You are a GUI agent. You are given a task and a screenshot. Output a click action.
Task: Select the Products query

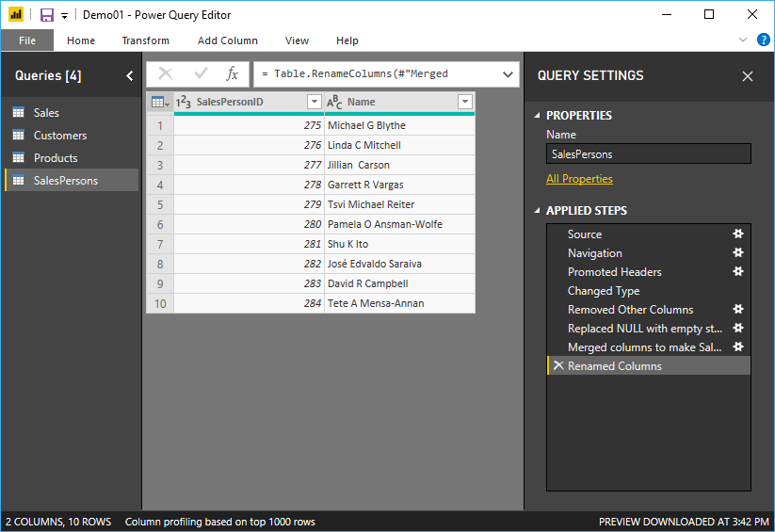click(72, 158)
